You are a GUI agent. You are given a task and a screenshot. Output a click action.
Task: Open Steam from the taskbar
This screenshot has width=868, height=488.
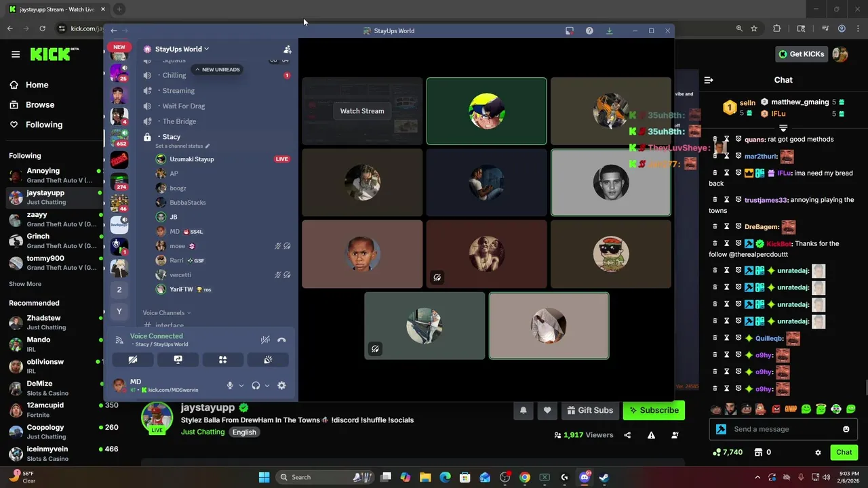pyautogui.click(x=604, y=477)
